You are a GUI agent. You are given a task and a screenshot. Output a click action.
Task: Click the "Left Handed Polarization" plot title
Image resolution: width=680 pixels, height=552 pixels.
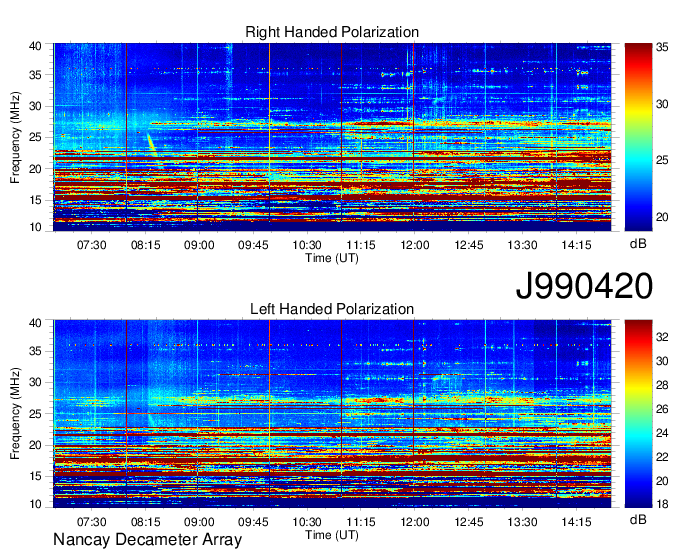pos(332,309)
